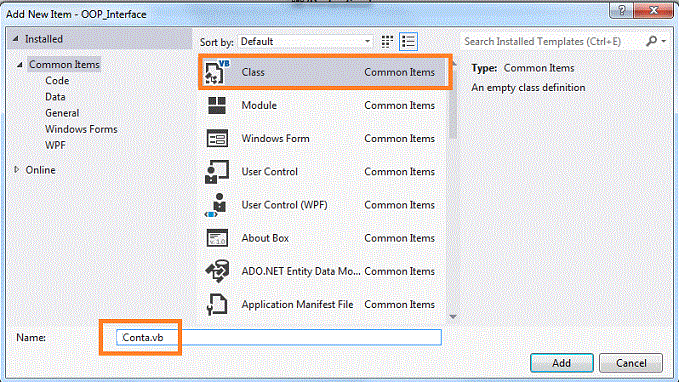Collapse the Installed section
Screen dimensions: 679x382
16,39
